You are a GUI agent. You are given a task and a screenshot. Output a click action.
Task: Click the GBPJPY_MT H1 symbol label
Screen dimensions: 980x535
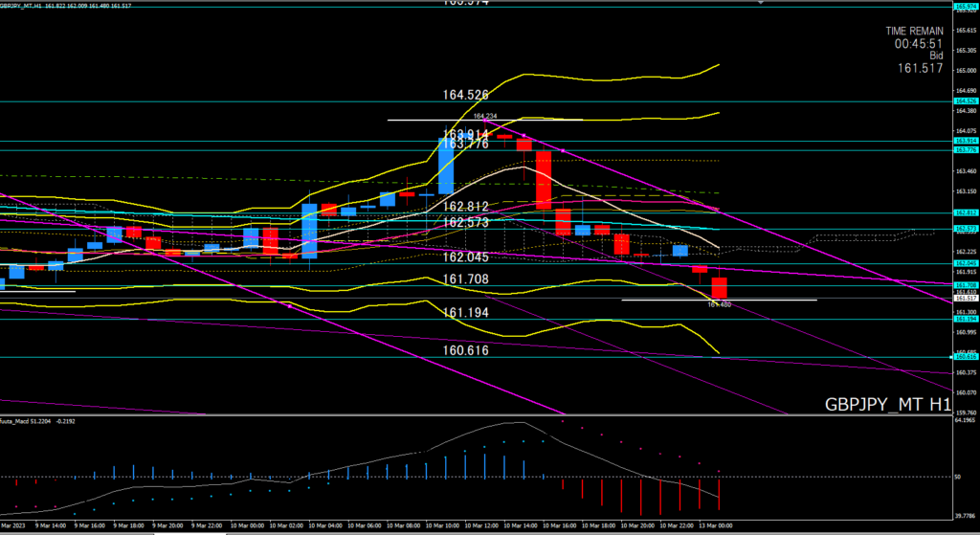[887, 405]
